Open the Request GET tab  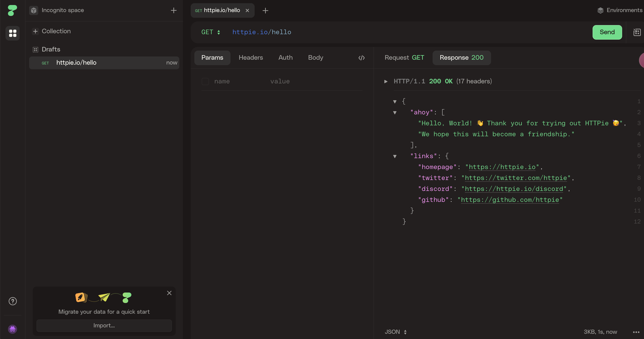404,58
